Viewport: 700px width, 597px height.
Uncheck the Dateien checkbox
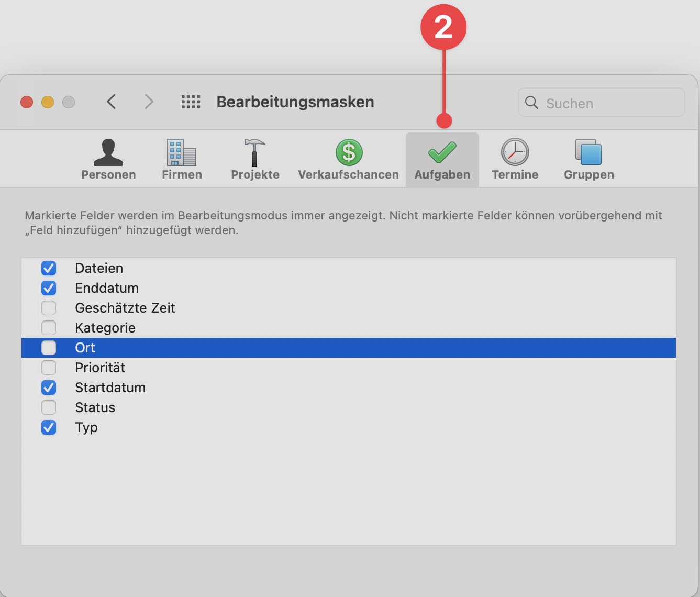[x=48, y=268]
